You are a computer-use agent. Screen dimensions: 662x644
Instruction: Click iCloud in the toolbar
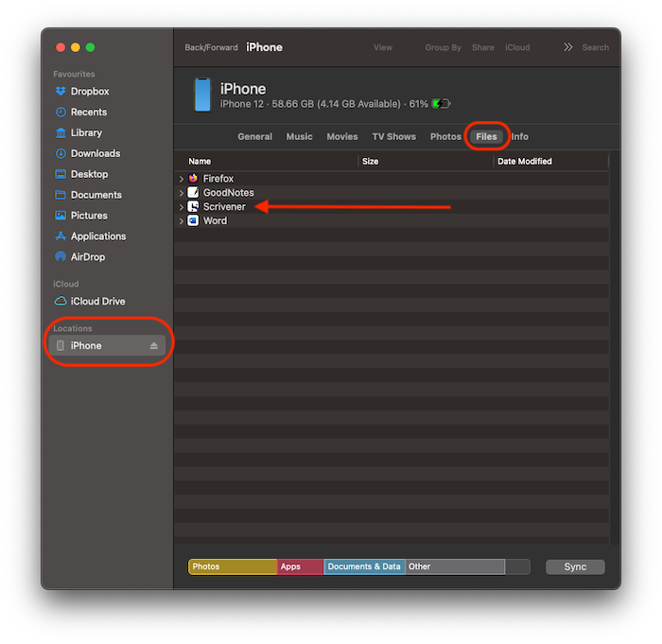click(x=517, y=47)
